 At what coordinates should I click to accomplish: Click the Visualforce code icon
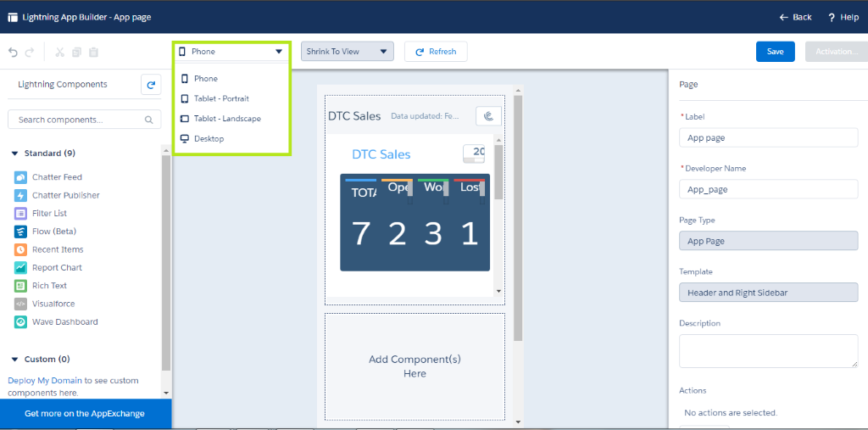pyautogui.click(x=20, y=304)
